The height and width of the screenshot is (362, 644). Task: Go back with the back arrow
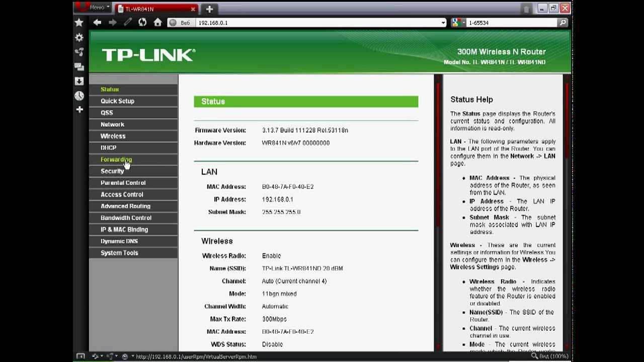97,23
